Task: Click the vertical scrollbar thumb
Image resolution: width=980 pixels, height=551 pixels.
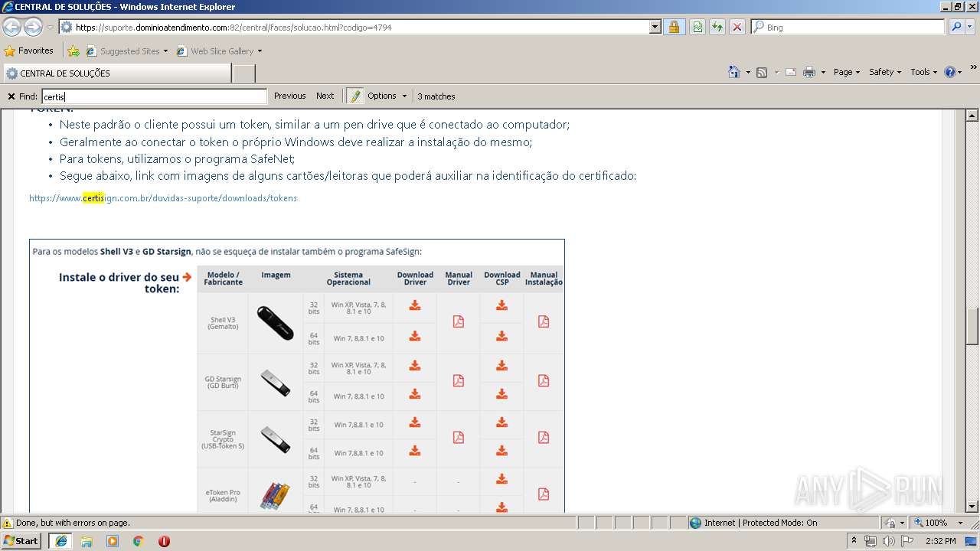Action: (972, 326)
